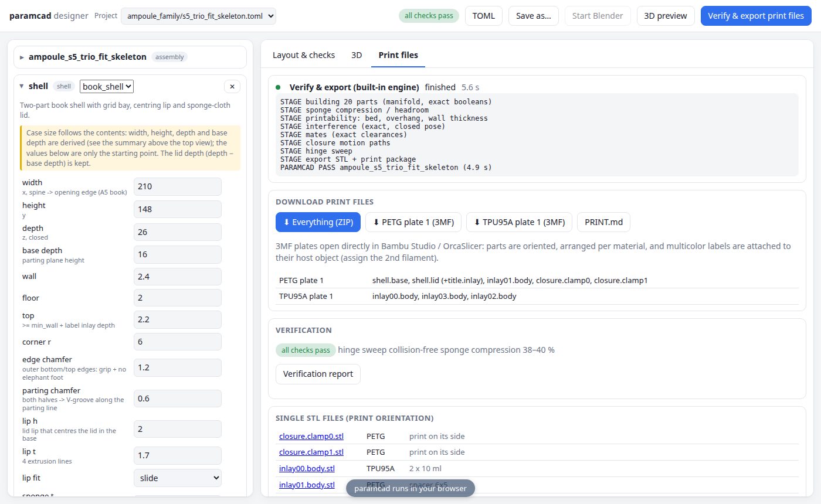Click the all checks pass header badge
821x504 pixels.
coord(429,16)
